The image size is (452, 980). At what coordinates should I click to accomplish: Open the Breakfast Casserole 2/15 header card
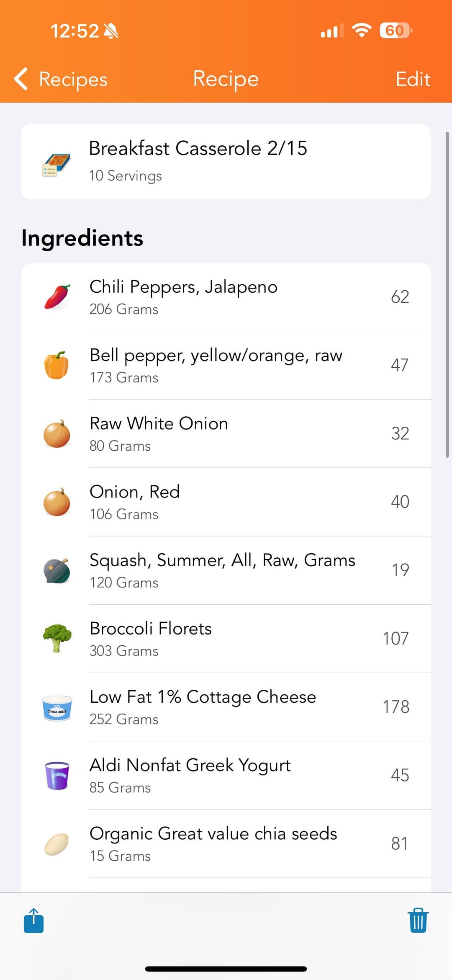[x=226, y=161]
